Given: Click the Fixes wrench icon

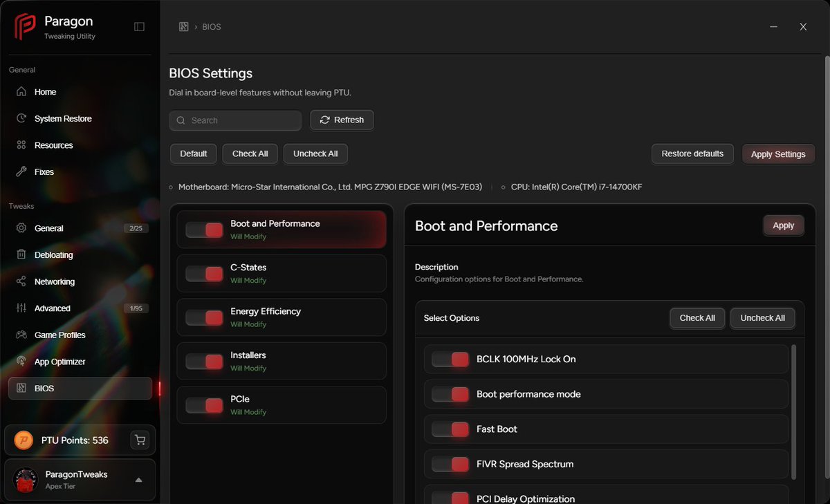Looking at the screenshot, I should pos(21,172).
